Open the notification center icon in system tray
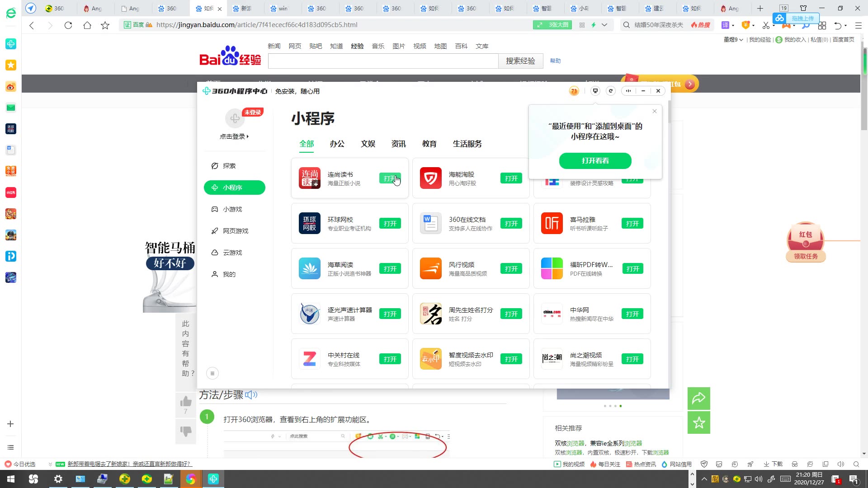 pos(854,479)
